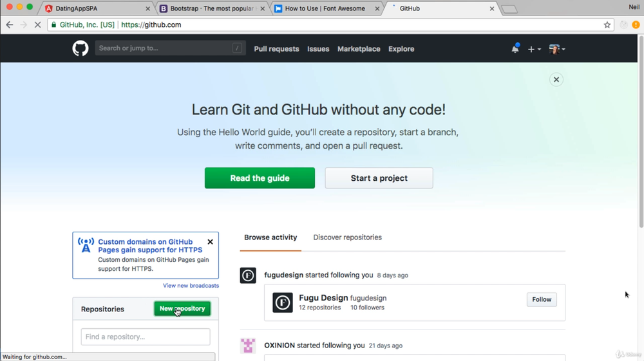Click the Neil profile name in title bar

634,7
